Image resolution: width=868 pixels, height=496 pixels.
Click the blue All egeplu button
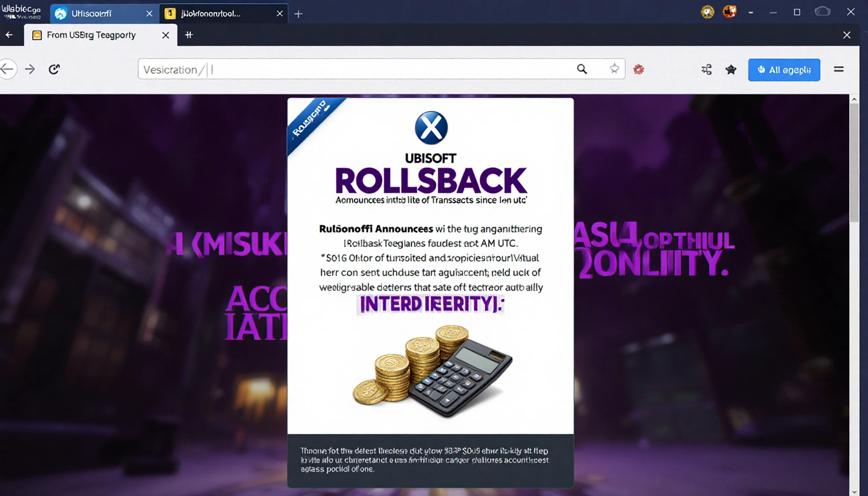point(784,69)
